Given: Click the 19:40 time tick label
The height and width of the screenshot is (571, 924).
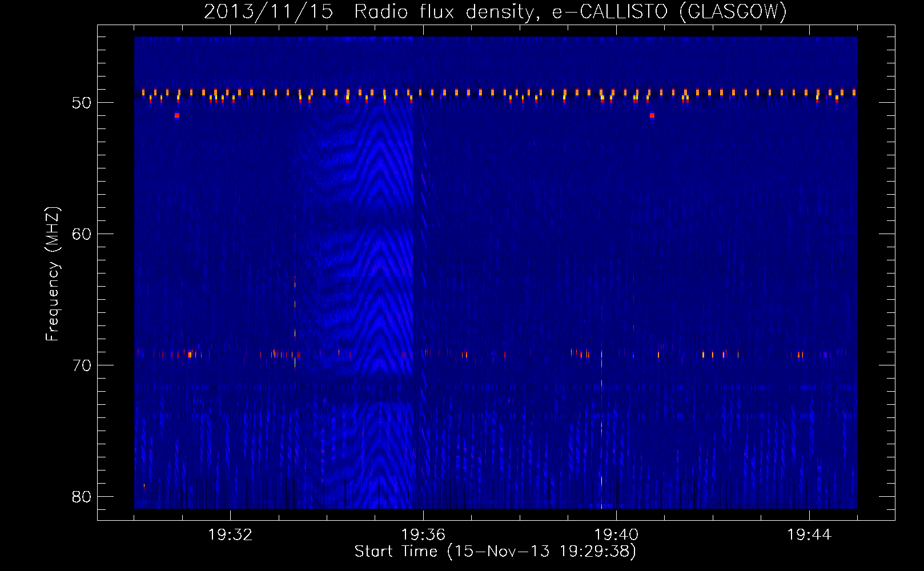Looking at the screenshot, I should (x=616, y=535).
